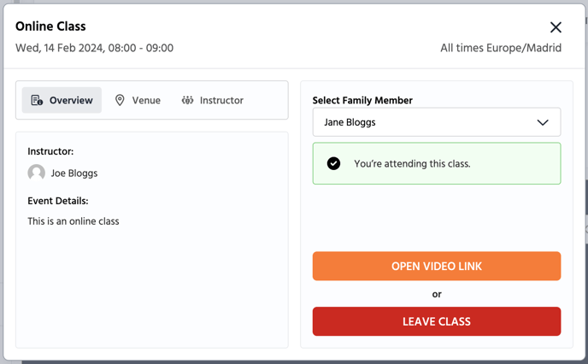588x364 pixels.
Task: Click the Venue map pin icon
Action: click(120, 100)
